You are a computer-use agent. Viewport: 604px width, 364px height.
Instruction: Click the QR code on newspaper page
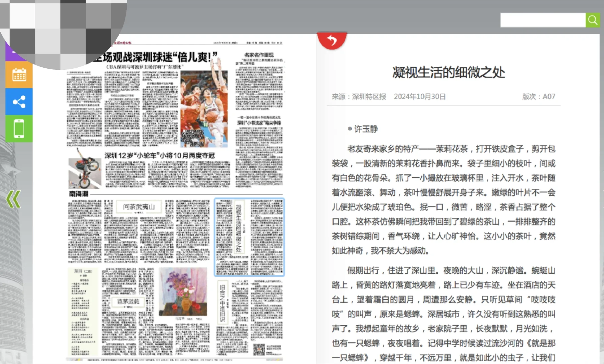(x=259, y=350)
